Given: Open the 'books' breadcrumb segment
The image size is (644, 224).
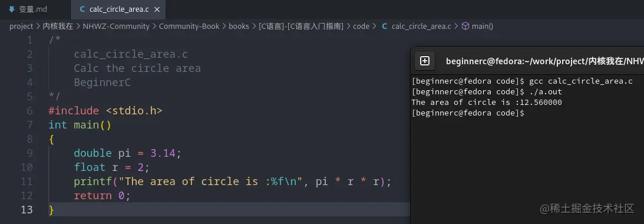Looking at the screenshot, I should click(239, 27).
